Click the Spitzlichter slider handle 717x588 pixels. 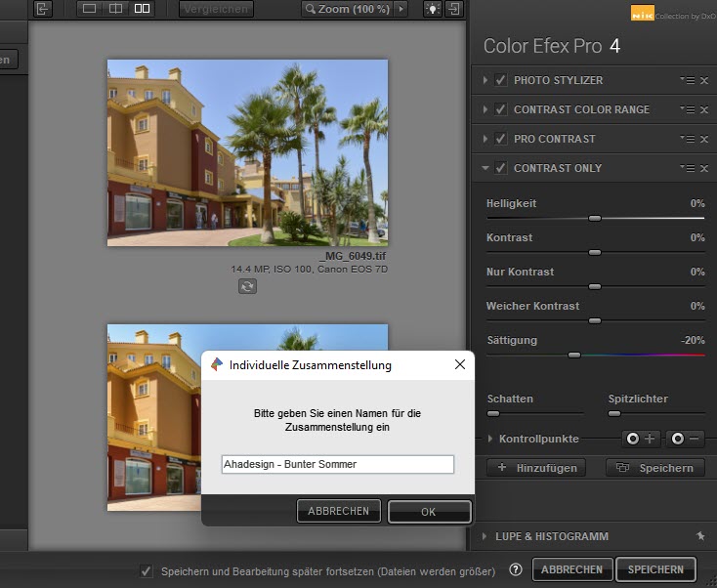click(x=614, y=414)
